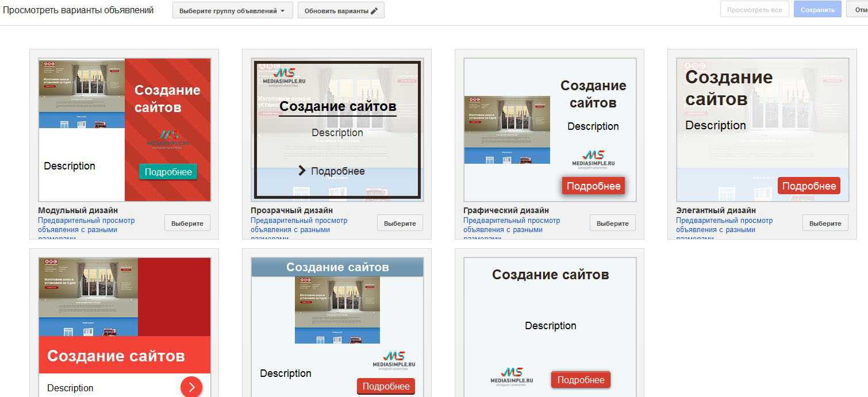Click the Просмотреть все button

click(x=754, y=10)
